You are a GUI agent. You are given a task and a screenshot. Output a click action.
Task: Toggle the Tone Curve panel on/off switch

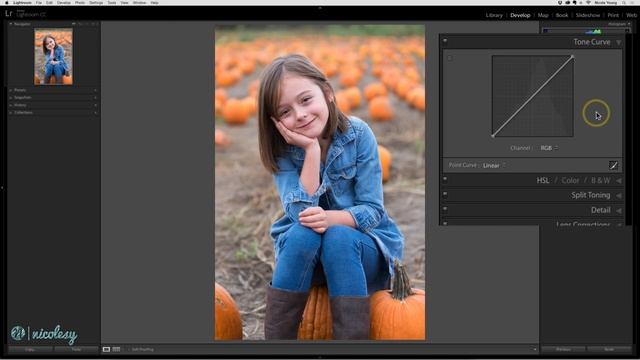tap(445, 40)
